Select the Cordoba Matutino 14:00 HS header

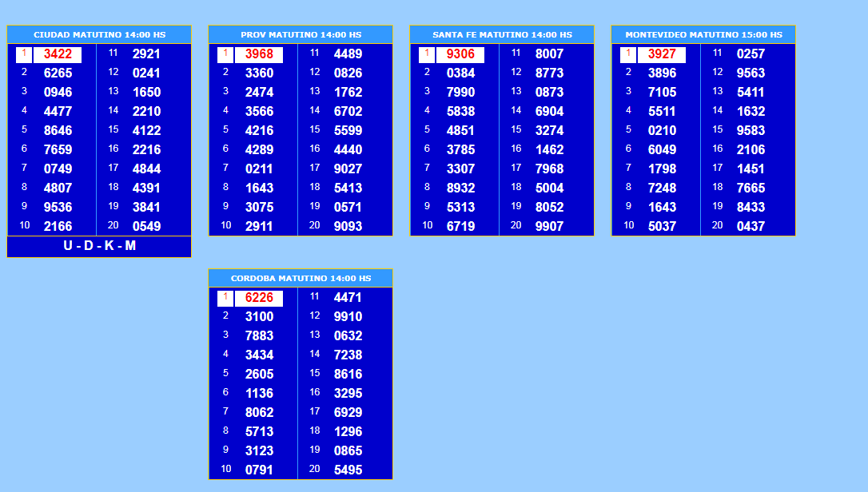tap(301, 279)
